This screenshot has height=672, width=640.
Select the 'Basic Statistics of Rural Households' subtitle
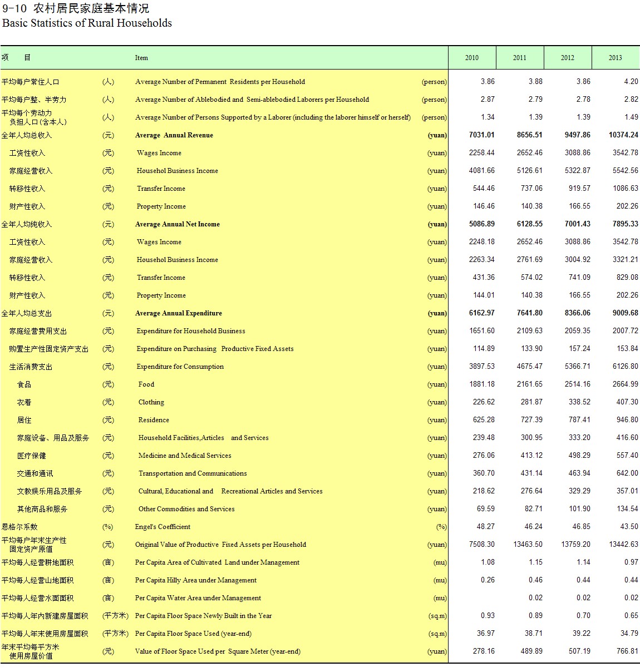[x=87, y=23]
